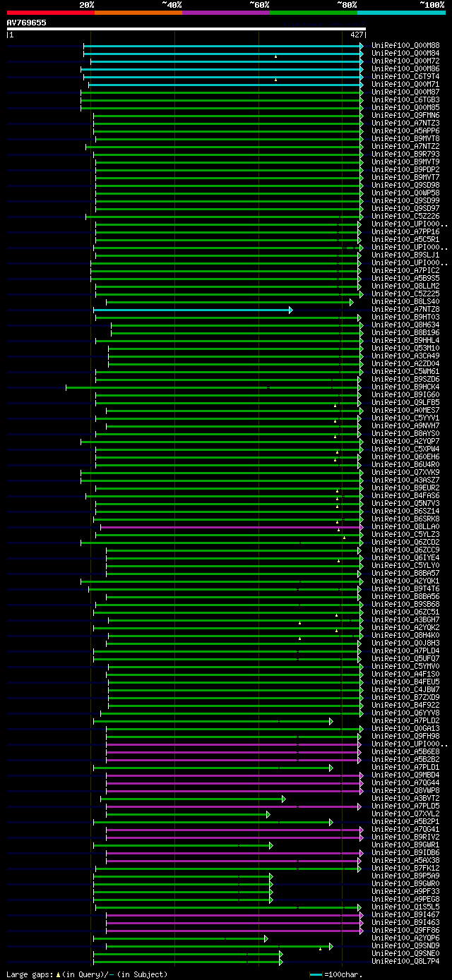Open hit UniRef100_A5APP6
The height and width of the screenshot is (980, 452).
[x=405, y=131]
